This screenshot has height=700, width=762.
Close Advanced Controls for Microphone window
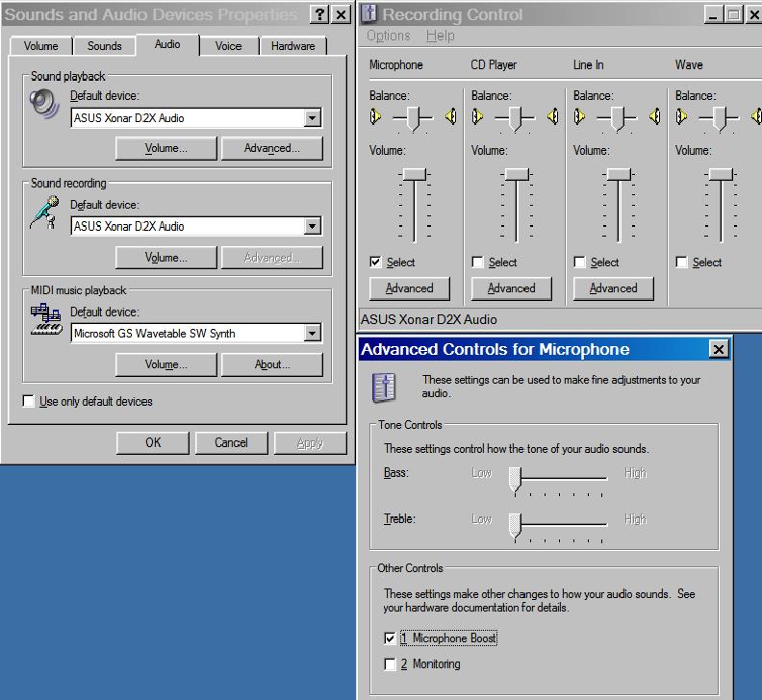[x=719, y=349]
